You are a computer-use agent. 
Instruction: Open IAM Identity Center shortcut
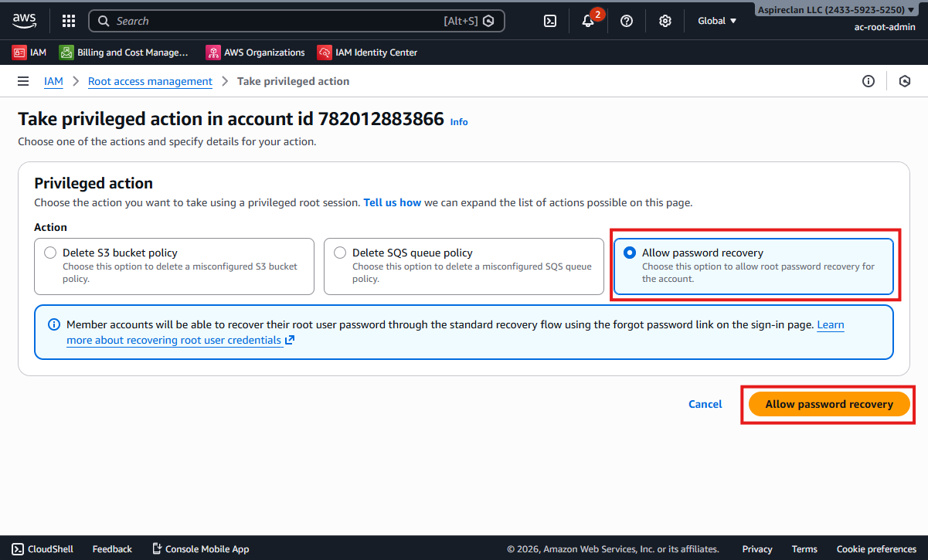367,53
